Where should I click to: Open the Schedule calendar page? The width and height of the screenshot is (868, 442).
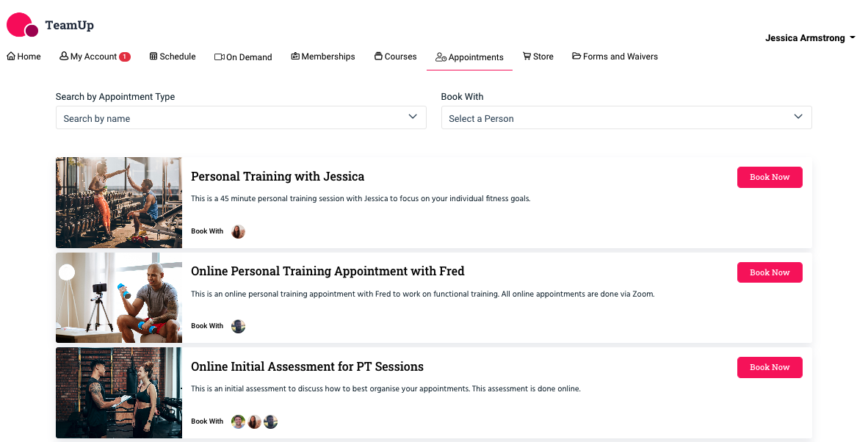click(x=173, y=57)
